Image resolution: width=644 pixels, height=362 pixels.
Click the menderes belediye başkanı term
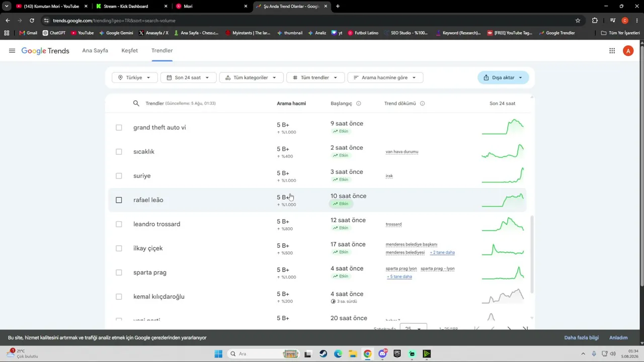point(412,244)
